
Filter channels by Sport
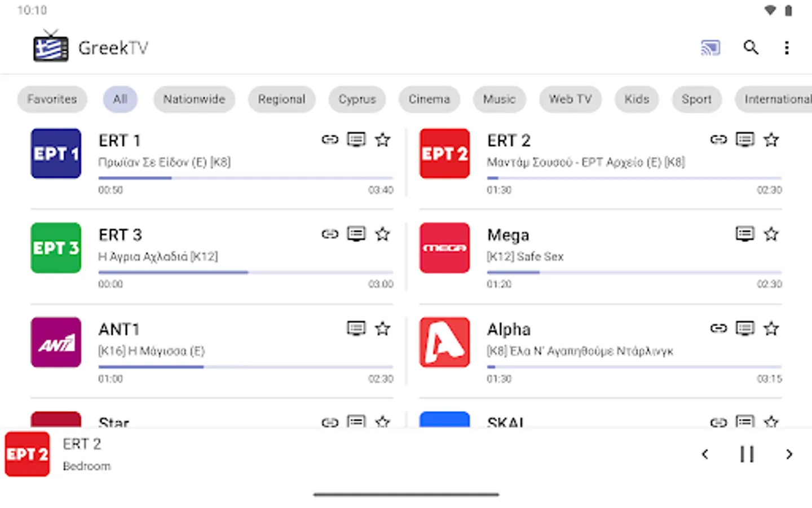pos(696,99)
